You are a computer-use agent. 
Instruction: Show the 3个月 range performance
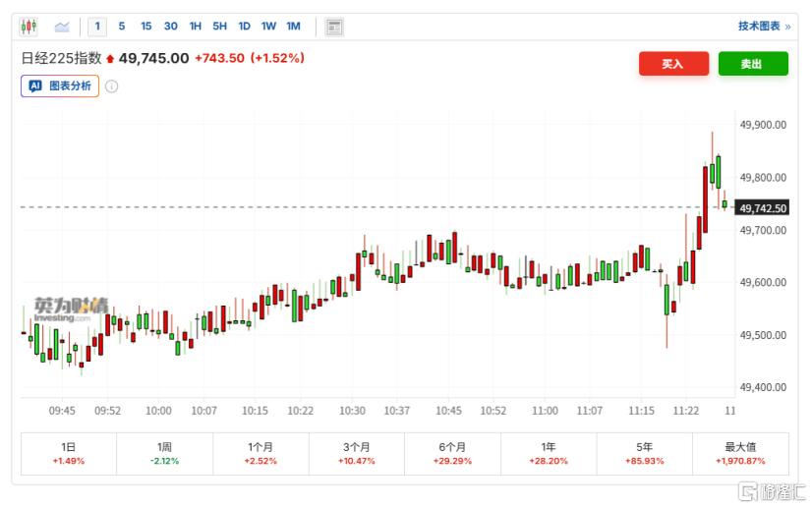(357, 453)
